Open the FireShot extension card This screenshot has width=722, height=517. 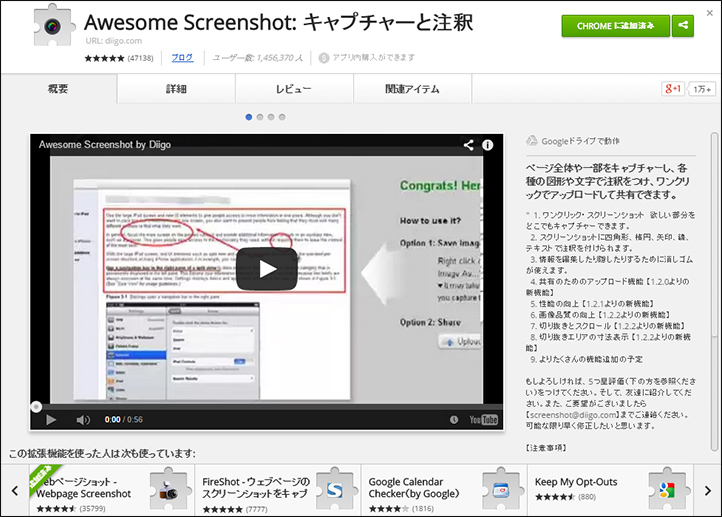[x=278, y=490]
